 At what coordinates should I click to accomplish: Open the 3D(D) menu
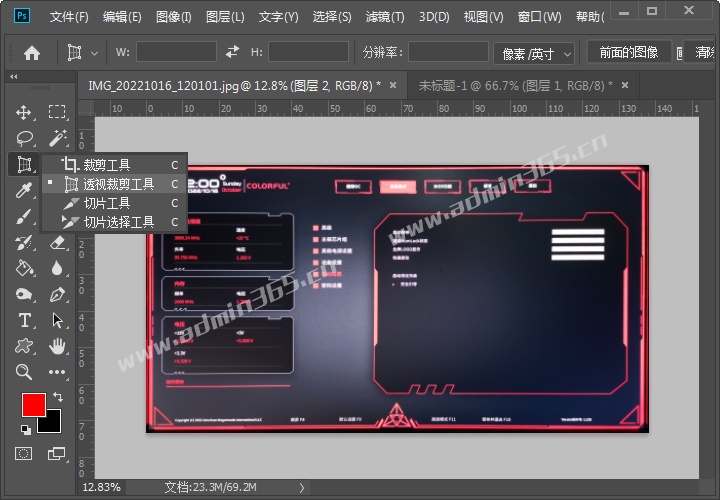click(x=434, y=17)
